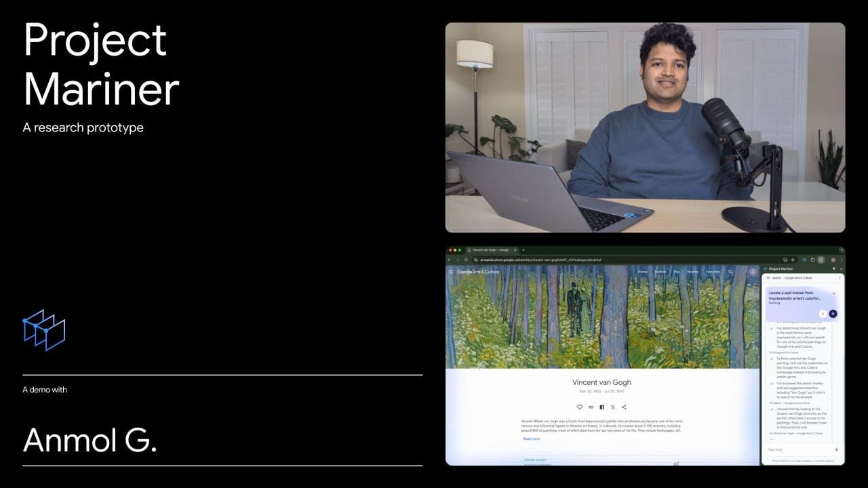The height and width of the screenshot is (488, 868).
Task: Pause the running Mariner task
Action: click(823, 314)
